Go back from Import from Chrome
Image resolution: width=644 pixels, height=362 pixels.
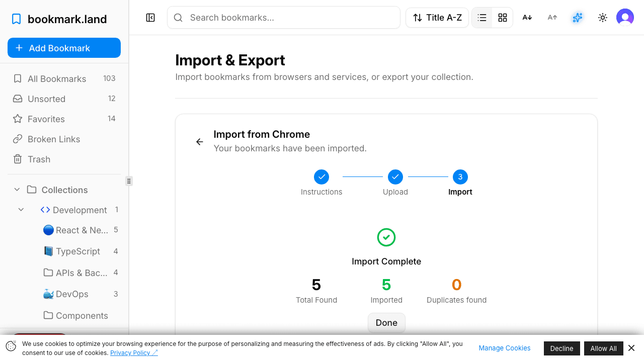pyautogui.click(x=200, y=142)
